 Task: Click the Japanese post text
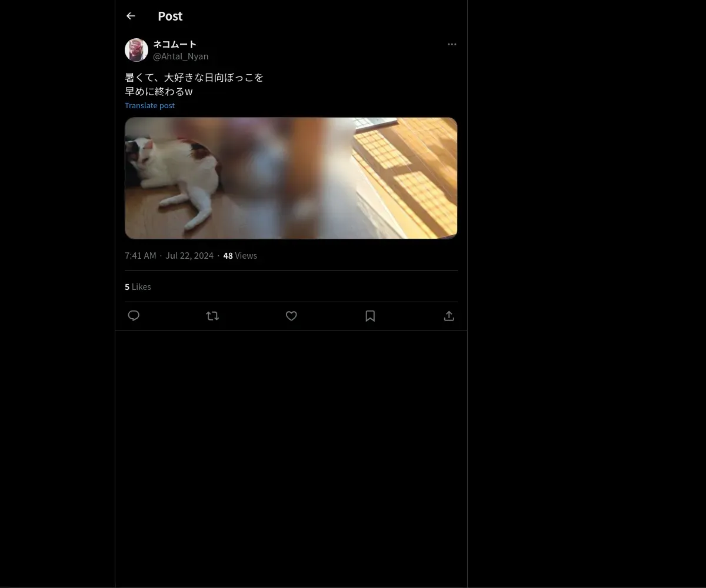point(194,84)
